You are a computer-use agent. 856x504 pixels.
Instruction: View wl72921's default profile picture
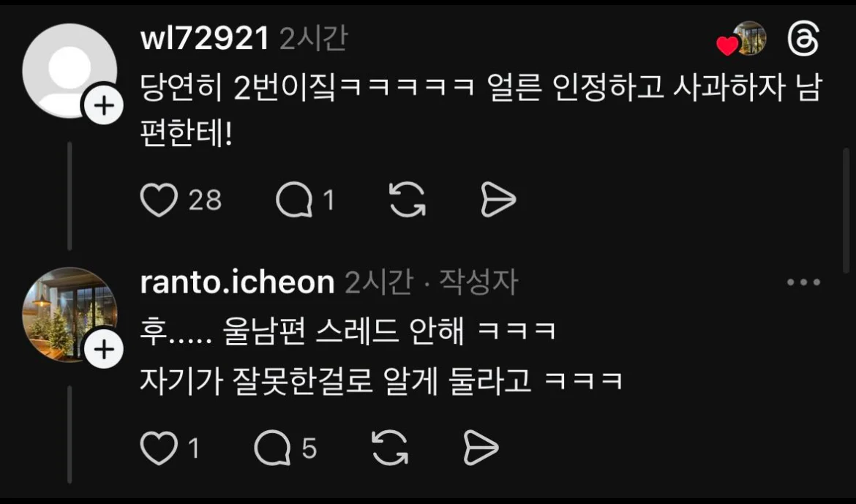pyautogui.click(x=70, y=70)
